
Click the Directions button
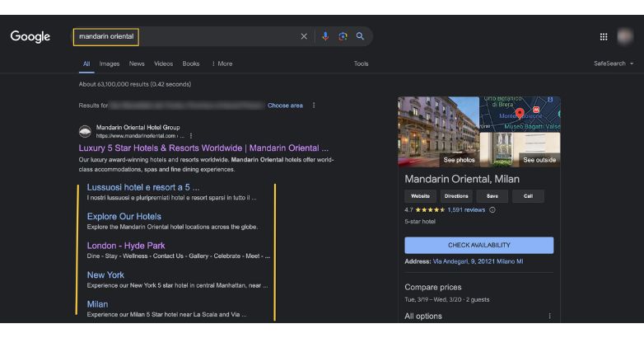click(456, 196)
